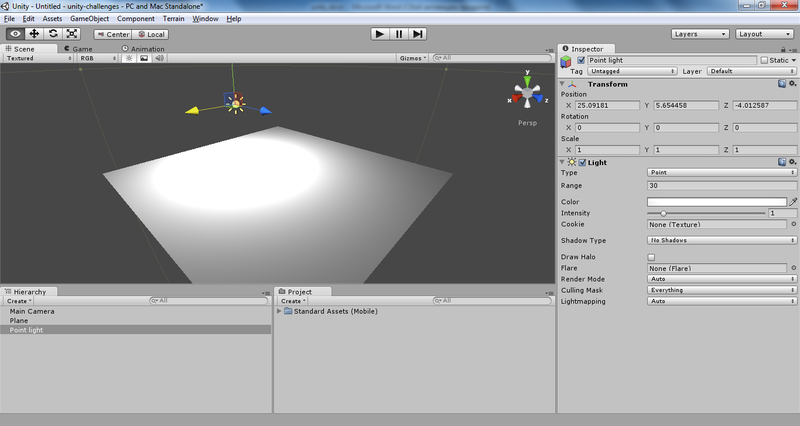
Task: Switch to the Animation tab
Action: pos(143,49)
